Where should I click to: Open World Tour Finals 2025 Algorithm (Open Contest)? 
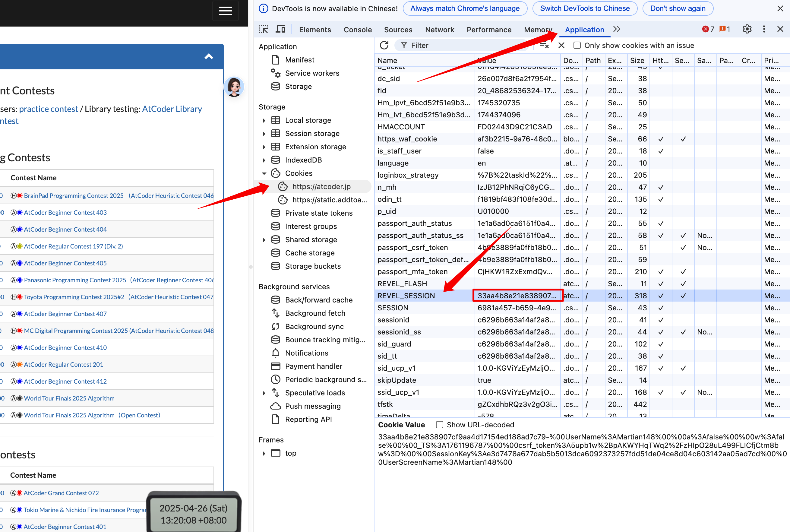point(92,415)
